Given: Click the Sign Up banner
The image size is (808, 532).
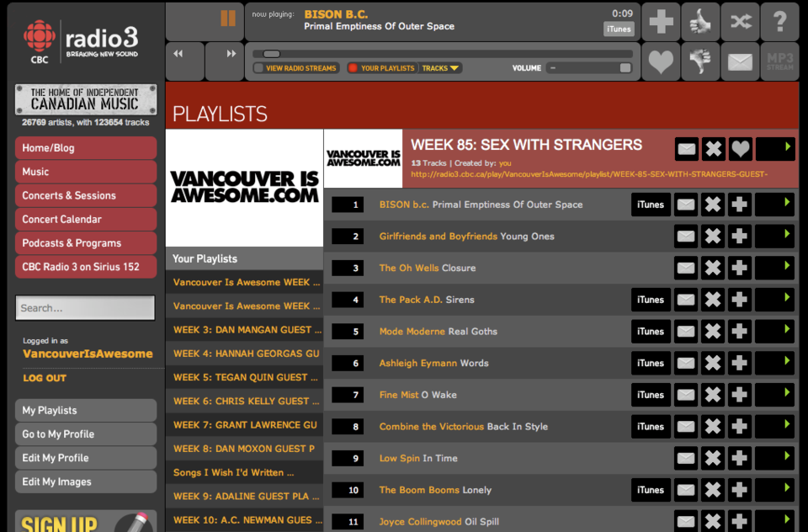Looking at the screenshot, I should (x=86, y=521).
